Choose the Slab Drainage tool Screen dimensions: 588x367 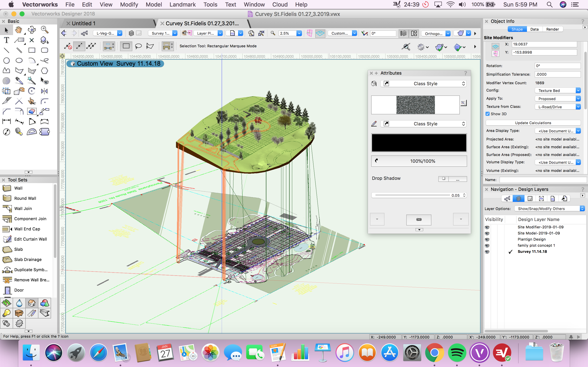pyautogui.click(x=22, y=259)
